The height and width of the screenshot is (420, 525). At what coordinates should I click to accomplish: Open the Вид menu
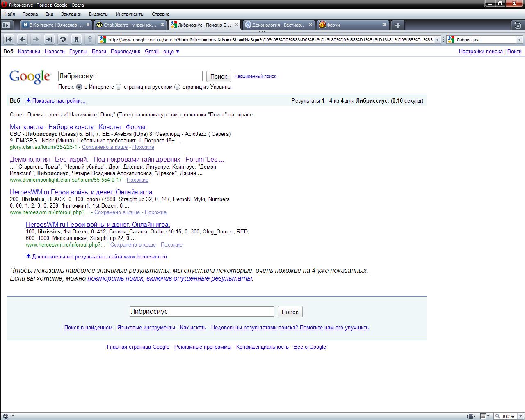tap(49, 14)
